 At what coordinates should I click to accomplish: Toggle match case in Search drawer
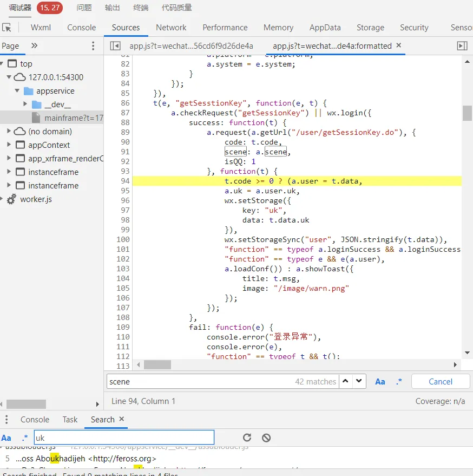(6, 438)
